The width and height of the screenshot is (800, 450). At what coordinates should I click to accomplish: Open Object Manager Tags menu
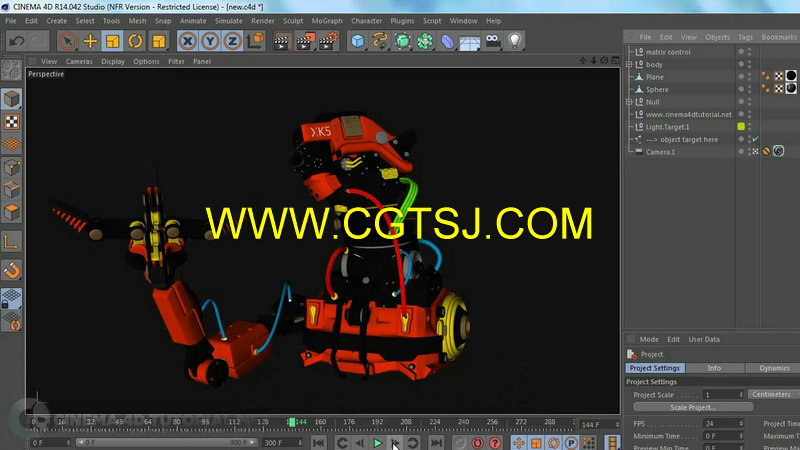point(745,37)
